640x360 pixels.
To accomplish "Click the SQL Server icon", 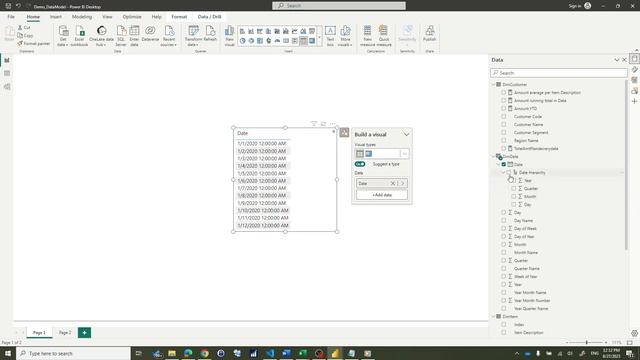I will click(x=121, y=36).
